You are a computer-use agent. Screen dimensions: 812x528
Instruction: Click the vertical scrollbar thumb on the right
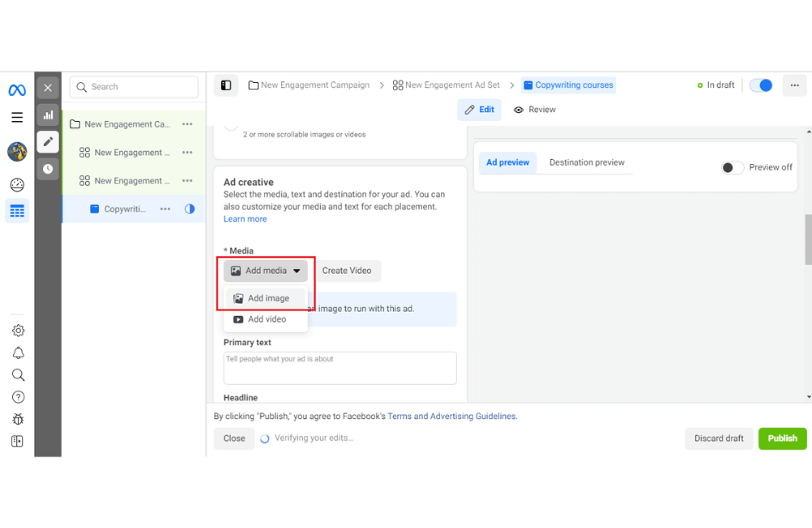(808, 239)
